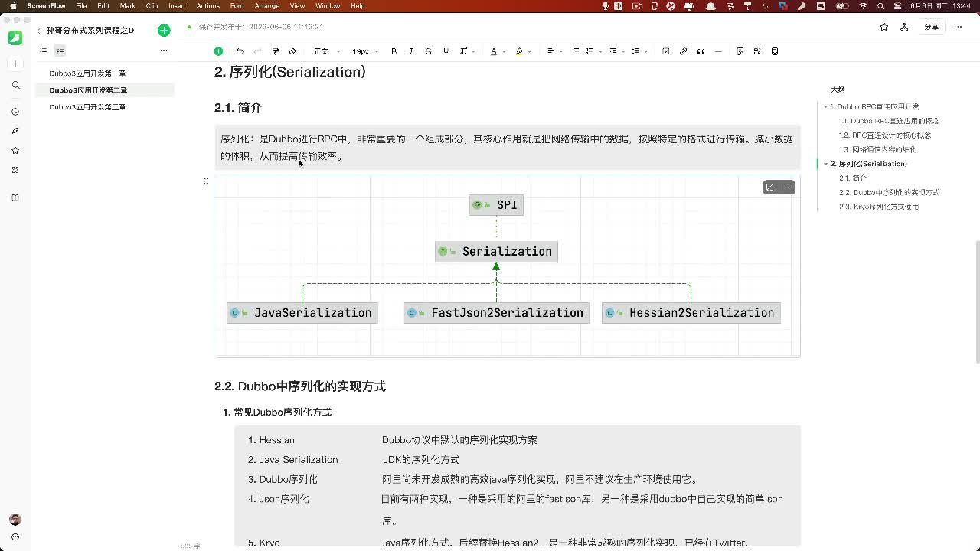980x551 pixels.
Task: Favorite this document with the star icon
Action: tap(884, 27)
